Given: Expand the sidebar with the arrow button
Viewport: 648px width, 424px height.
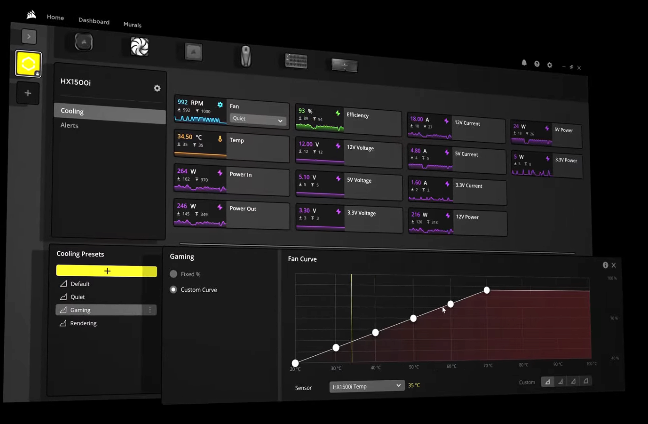Looking at the screenshot, I should pyautogui.click(x=28, y=36).
